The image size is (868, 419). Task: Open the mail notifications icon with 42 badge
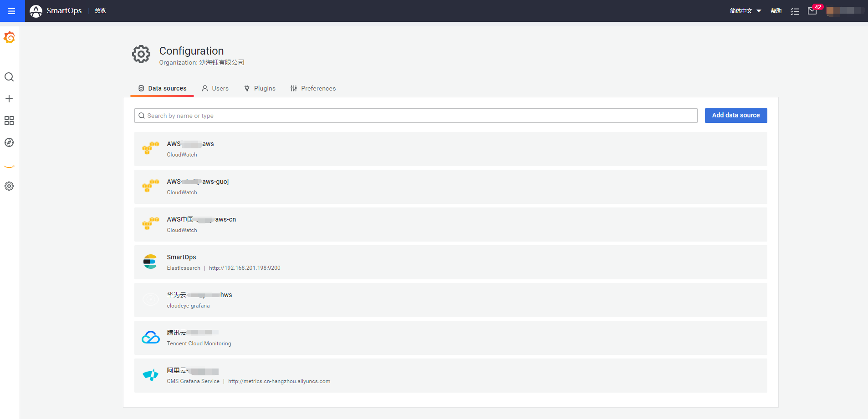point(812,11)
